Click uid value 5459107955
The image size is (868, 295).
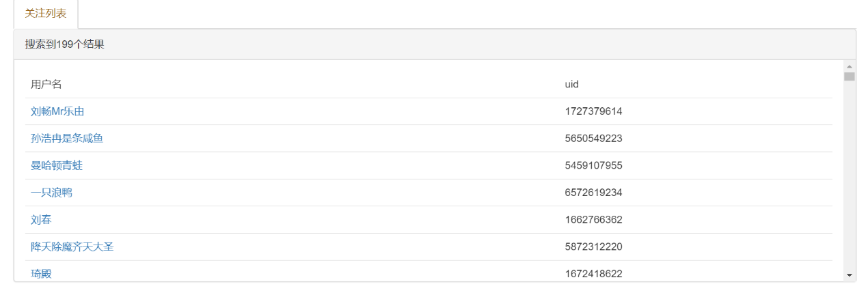tap(593, 166)
